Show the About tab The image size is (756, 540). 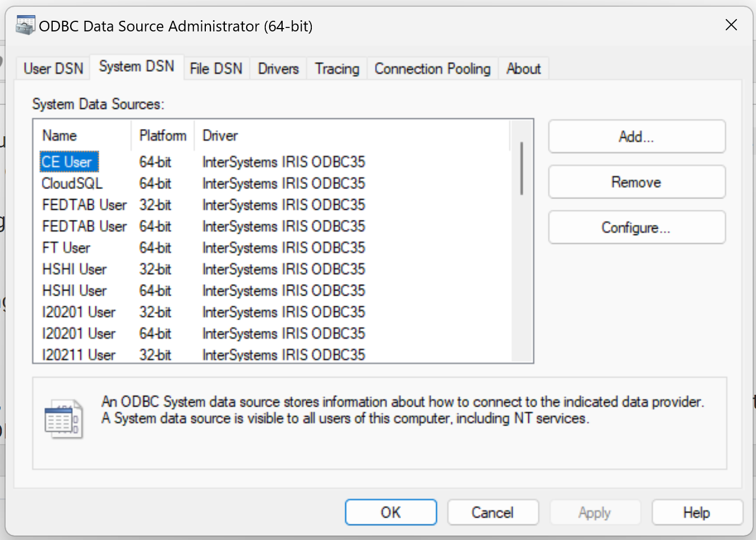coord(523,69)
